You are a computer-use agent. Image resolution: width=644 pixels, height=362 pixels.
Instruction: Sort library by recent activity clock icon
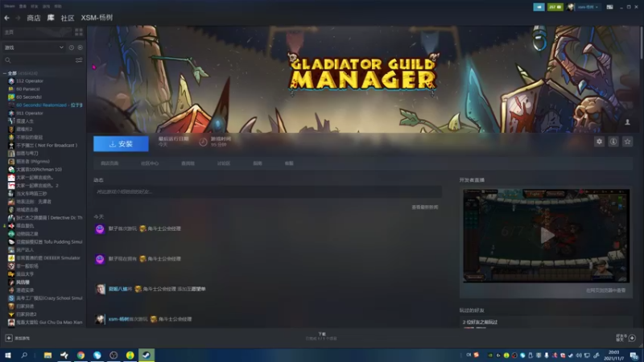pos(72,47)
